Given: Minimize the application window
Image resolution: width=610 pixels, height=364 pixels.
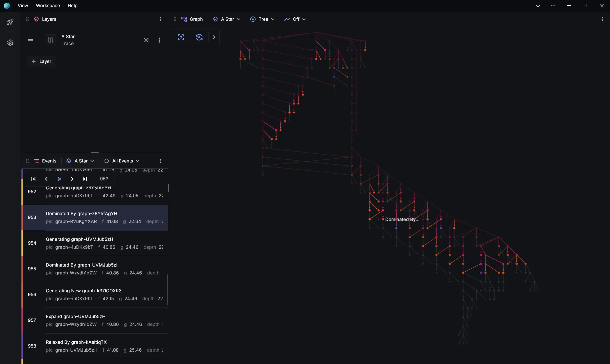Looking at the screenshot, I should (569, 6).
